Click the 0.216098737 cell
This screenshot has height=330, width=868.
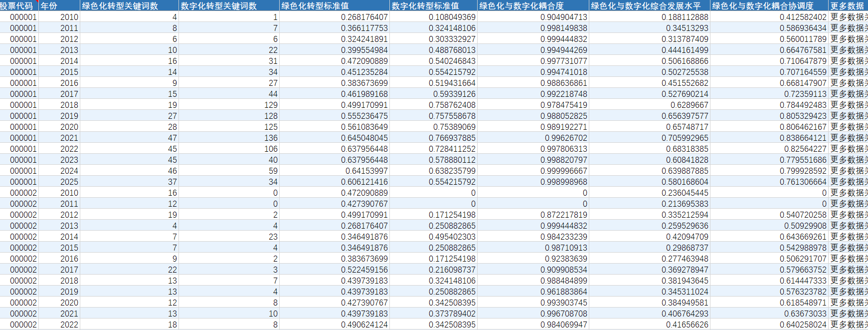(x=433, y=270)
